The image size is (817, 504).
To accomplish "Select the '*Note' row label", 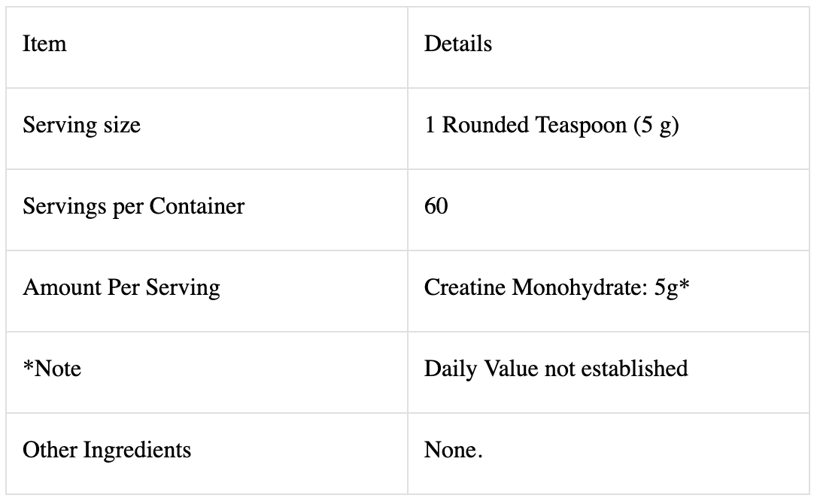I will [52, 369].
